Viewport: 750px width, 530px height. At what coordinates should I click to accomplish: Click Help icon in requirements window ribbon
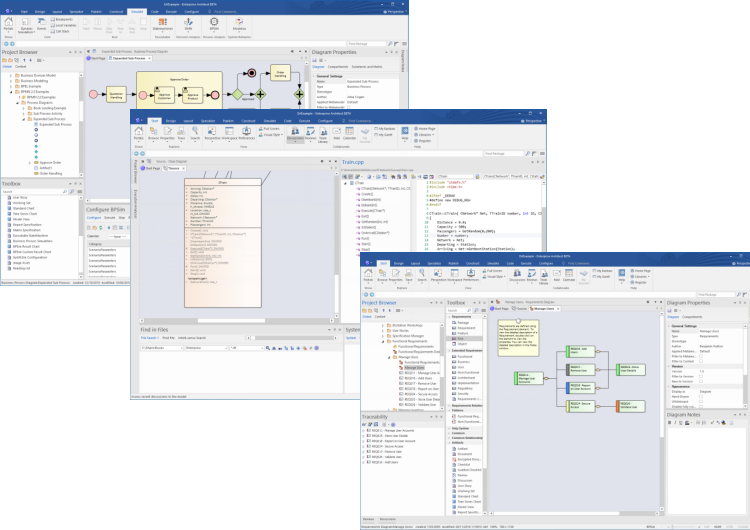click(621, 275)
